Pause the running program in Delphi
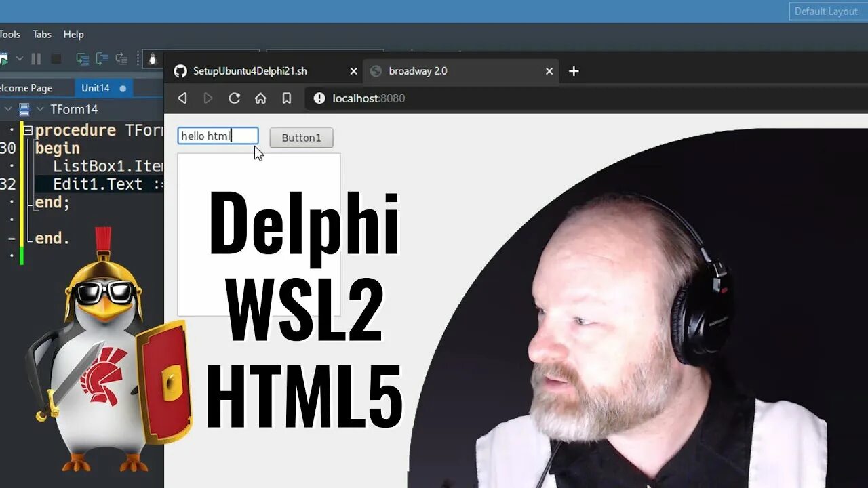 click(x=36, y=59)
